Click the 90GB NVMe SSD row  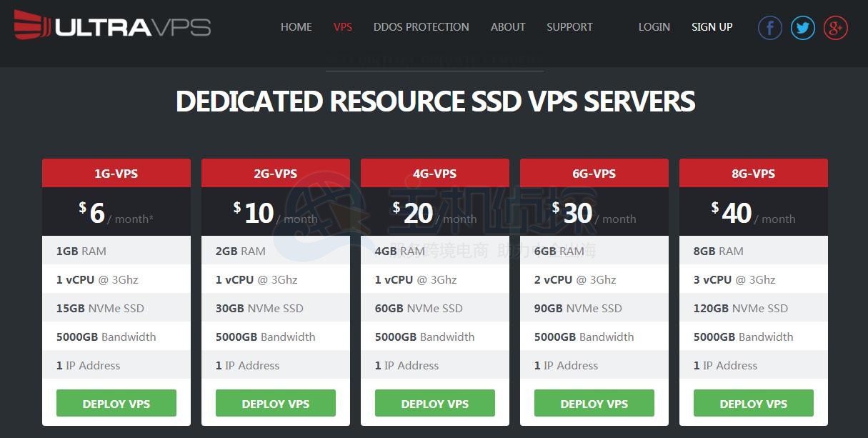pyautogui.click(x=594, y=308)
